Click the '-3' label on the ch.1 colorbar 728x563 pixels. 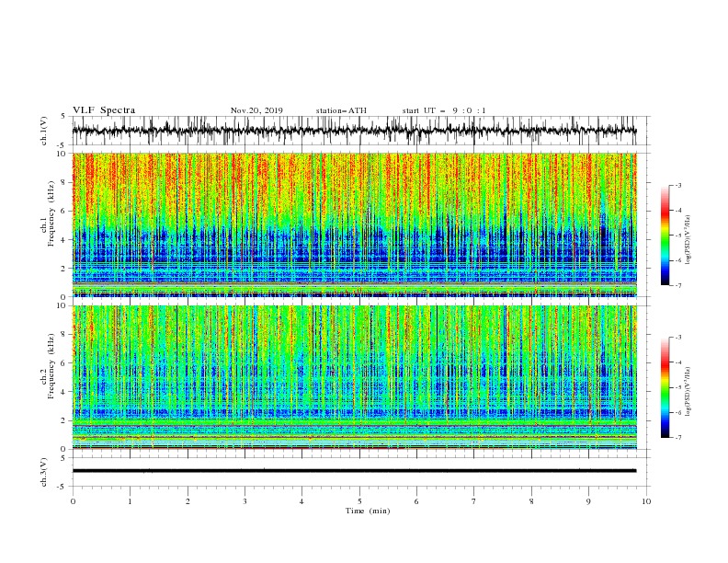click(x=677, y=185)
